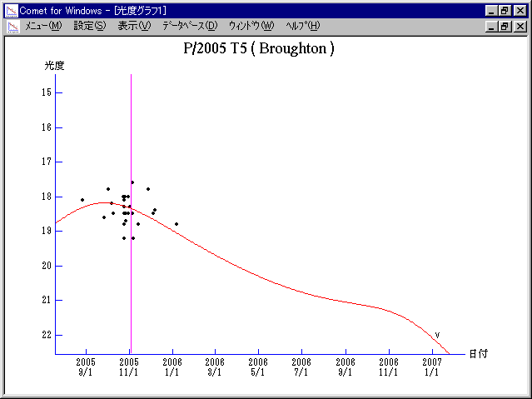Open the メニュー(M) menu
532x399 pixels.
[x=43, y=26]
